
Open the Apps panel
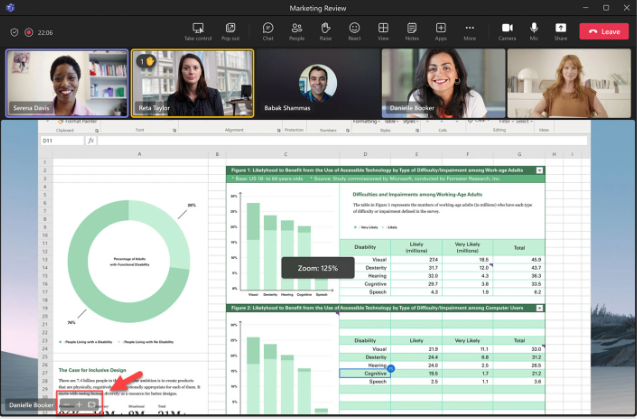pos(440,30)
